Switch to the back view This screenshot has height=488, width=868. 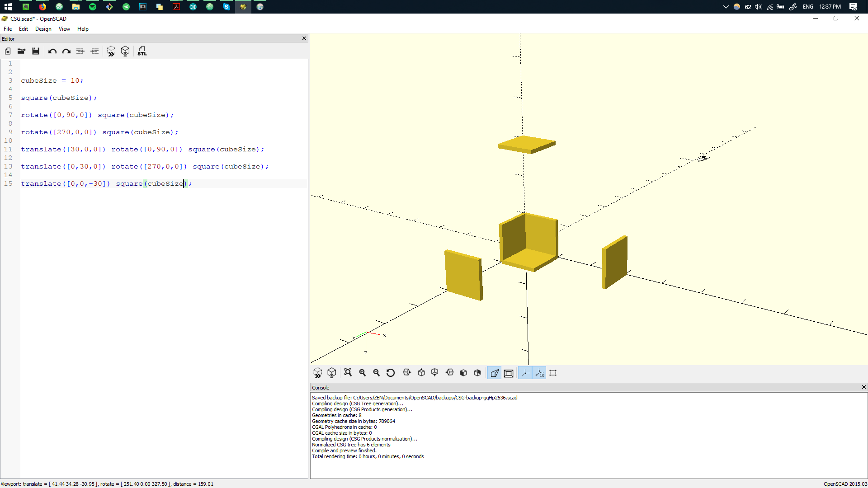(x=477, y=373)
